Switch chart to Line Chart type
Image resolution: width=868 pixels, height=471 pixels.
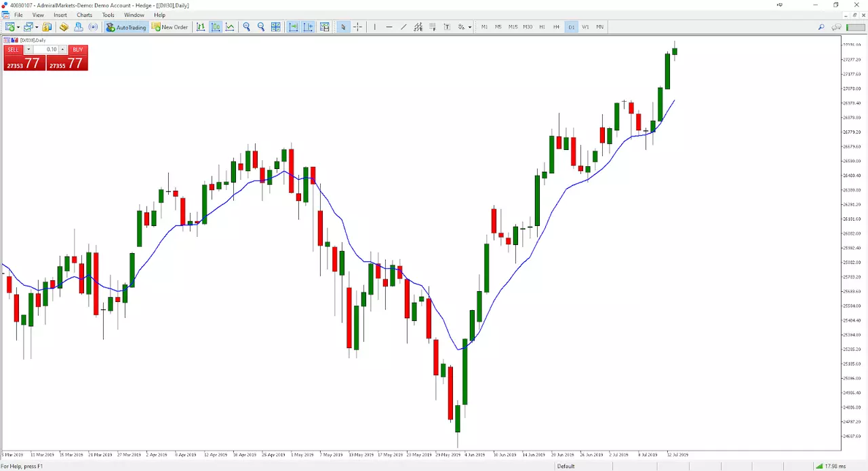pyautogui.click(x=230, y=27)
